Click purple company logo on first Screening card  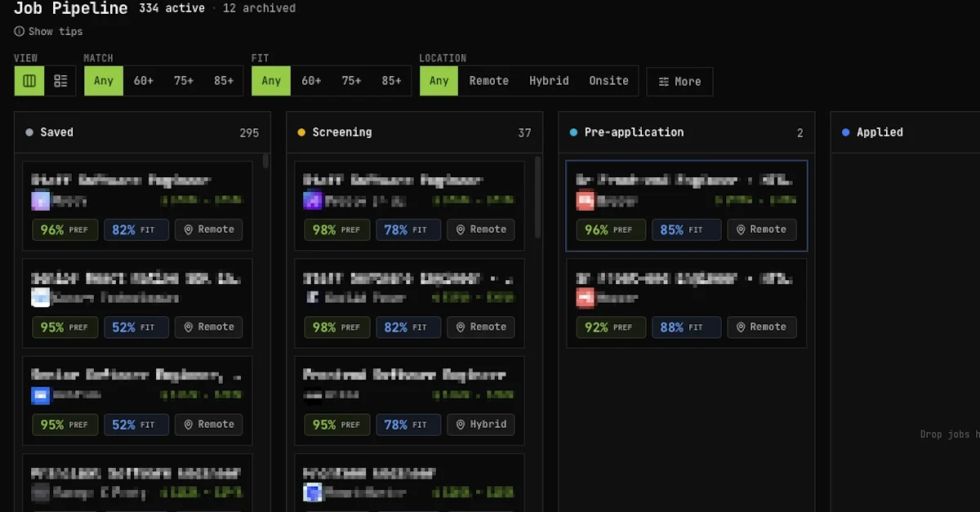[x=313, y=200]
